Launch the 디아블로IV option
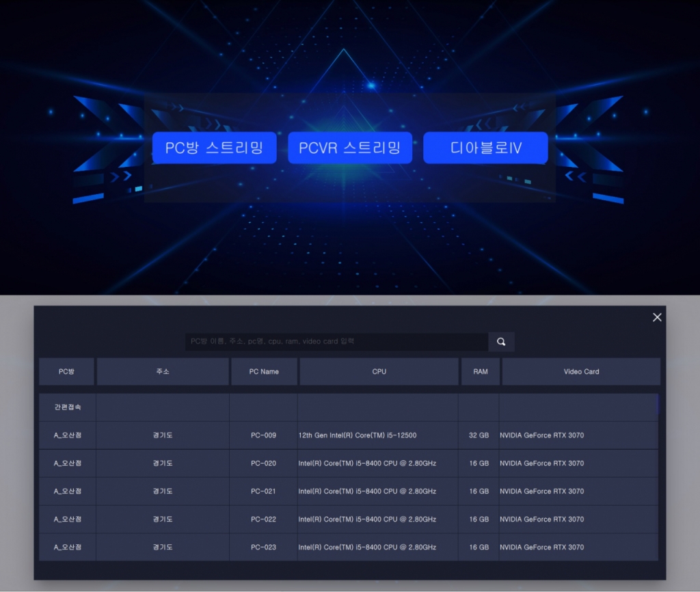Viewport: 700px width, 592px height. point(486,148)
